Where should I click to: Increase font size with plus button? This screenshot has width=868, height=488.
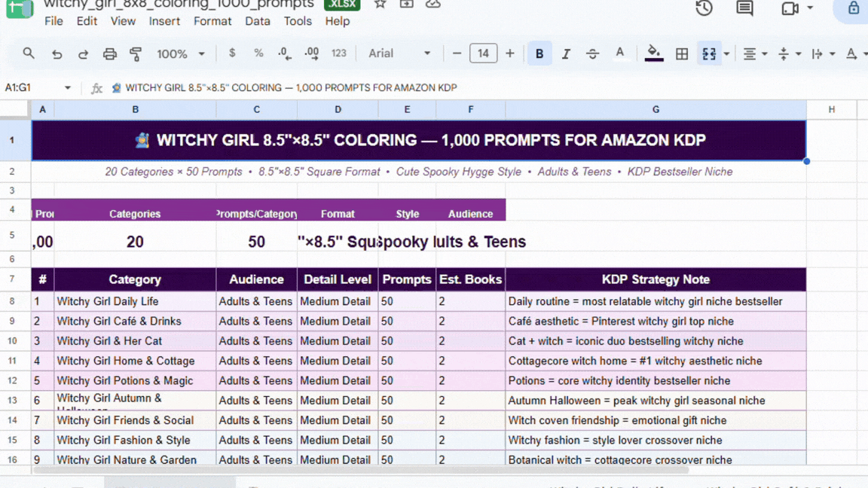(510, 53)
